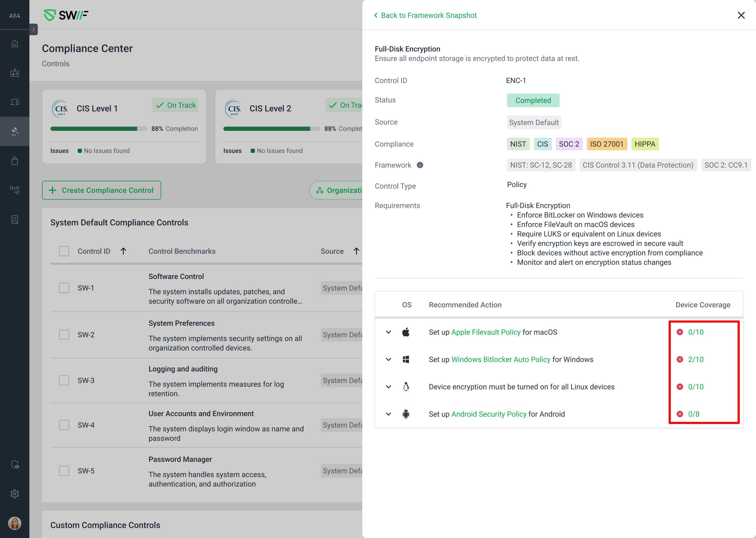756x538 pixels.
Task: Open user profile avatar at bottom
Action: 14,523
